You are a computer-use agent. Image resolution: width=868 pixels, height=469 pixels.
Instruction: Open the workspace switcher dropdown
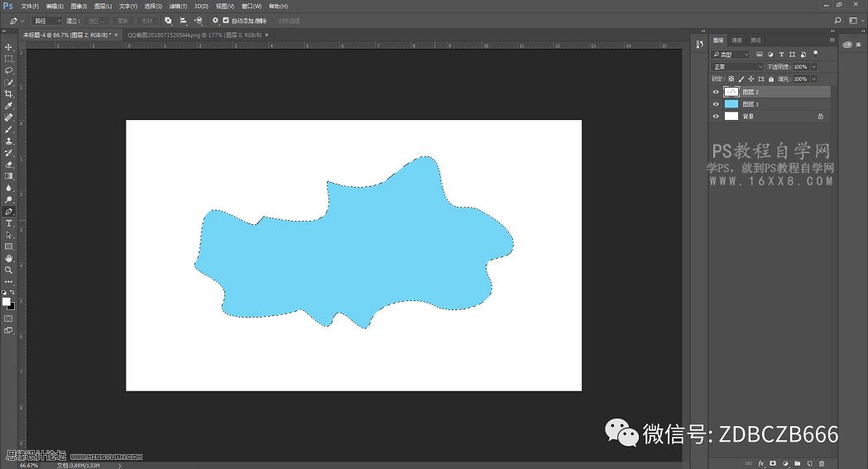tap(856, 21)
